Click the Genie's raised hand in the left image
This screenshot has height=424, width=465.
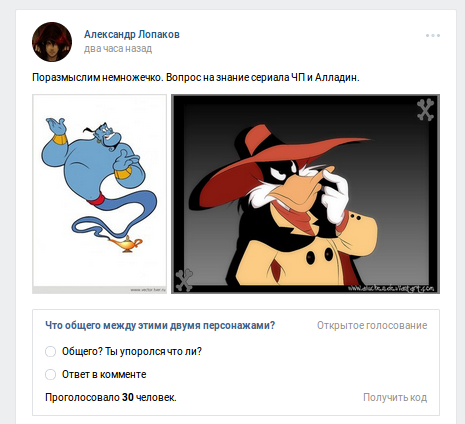[x=56, y=126]
